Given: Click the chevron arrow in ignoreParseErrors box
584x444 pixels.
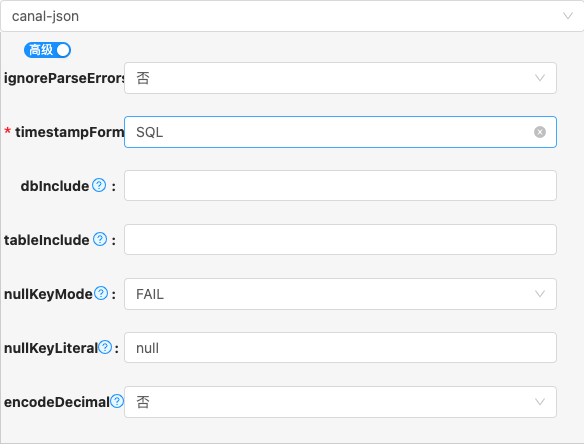Looking at the screenshot, I should pyautogui.click(x=540, y=78).
